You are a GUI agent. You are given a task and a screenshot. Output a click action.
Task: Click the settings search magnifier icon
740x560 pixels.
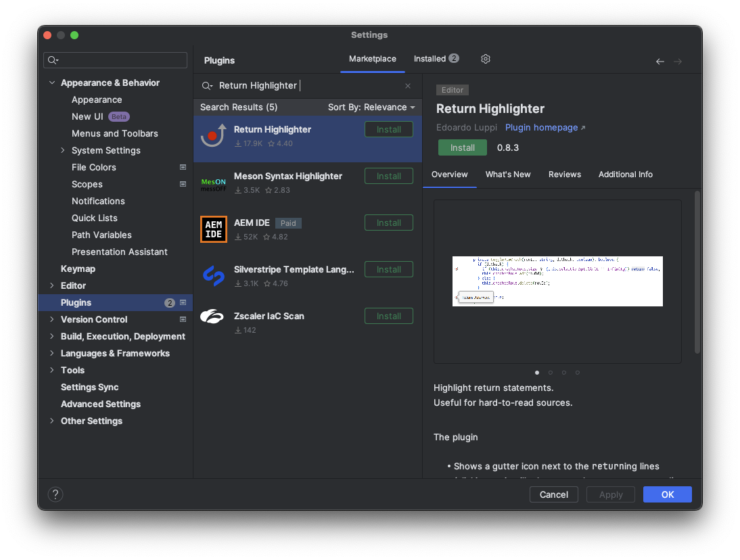pyautogui.click(x=53, y=60)
